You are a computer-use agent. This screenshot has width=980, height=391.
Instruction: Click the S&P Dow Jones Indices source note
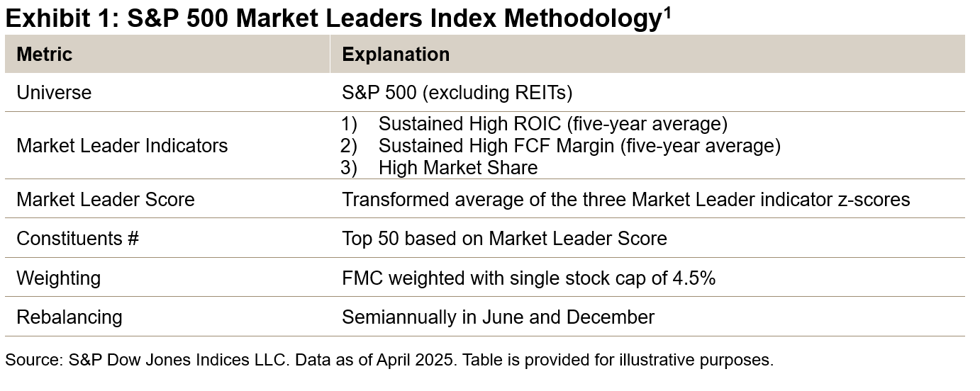click(389, 360)
